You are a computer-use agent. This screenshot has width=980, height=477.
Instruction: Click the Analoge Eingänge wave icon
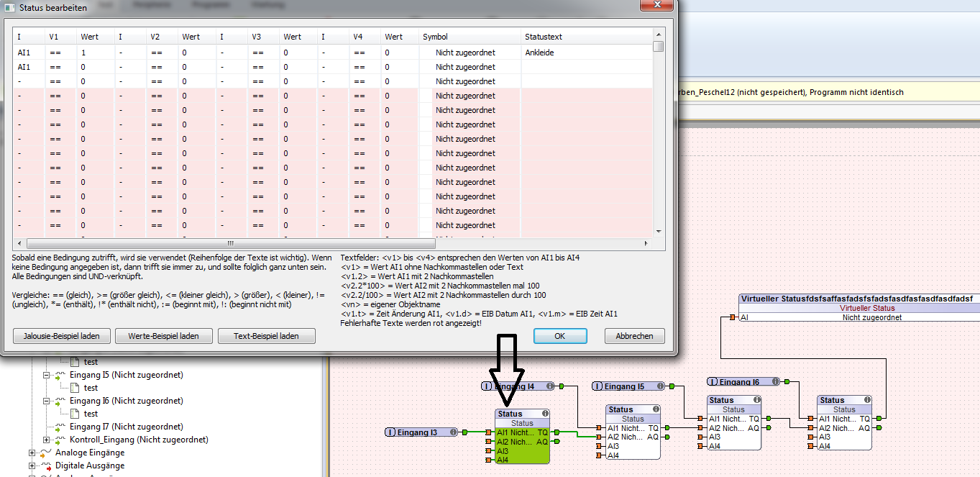pos(45,453)
